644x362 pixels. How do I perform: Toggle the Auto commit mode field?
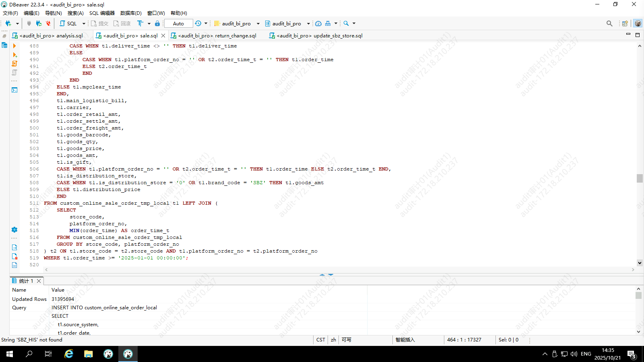178,24
